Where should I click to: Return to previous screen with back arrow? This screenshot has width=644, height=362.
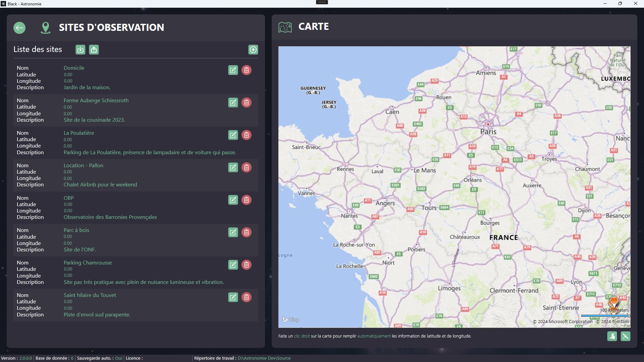coord(19,28)
